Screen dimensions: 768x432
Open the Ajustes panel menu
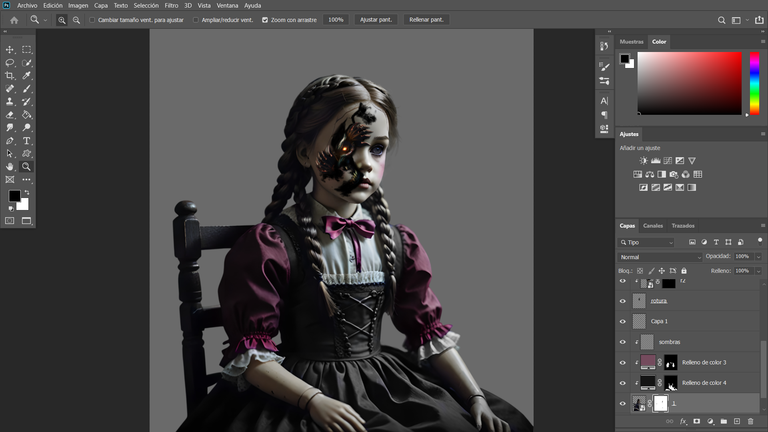click(763, 134)
